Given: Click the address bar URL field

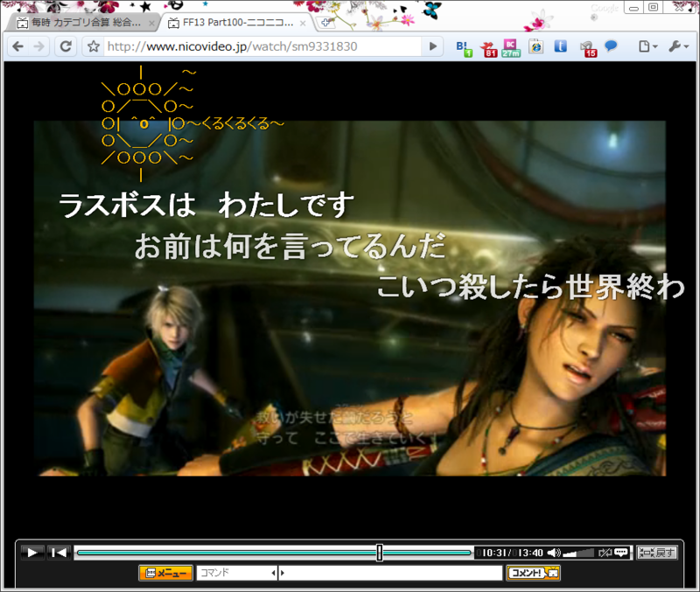Looking at the screenshot, I should pos(263,46).
